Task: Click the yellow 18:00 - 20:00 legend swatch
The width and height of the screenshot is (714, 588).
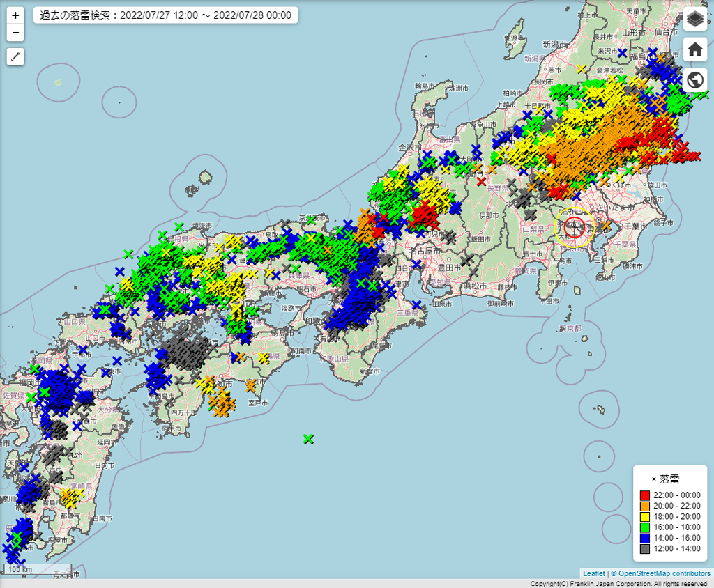Action: tap(644, 517)
